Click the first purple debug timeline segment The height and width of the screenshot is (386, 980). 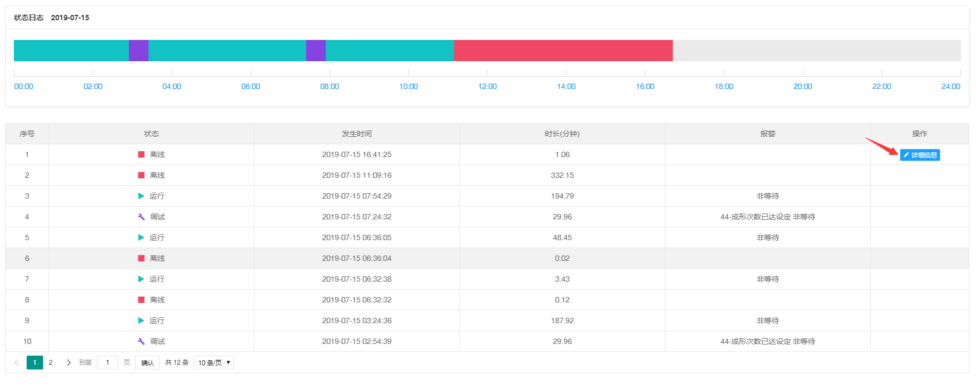click(138, 51)
